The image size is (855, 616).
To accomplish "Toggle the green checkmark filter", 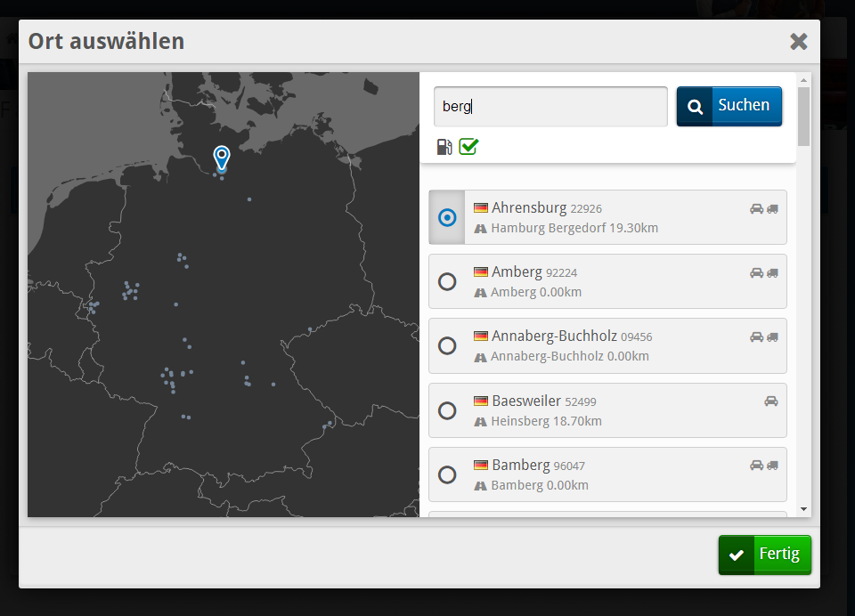I will [468, 147].
